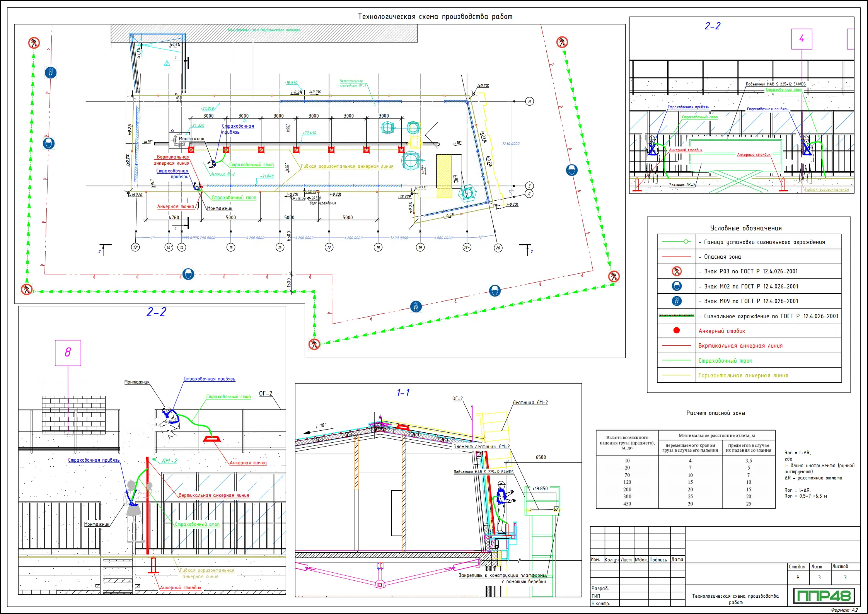This screenshot has height=614, width=868.
Task: Select grid axis bubble И on plan
Action: click(x=529, y=101)
